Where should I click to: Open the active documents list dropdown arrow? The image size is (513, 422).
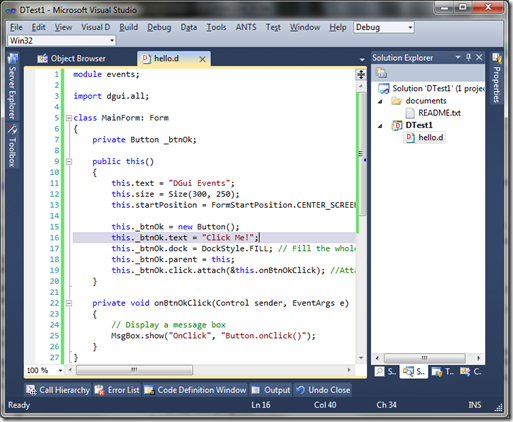[362, 60]
